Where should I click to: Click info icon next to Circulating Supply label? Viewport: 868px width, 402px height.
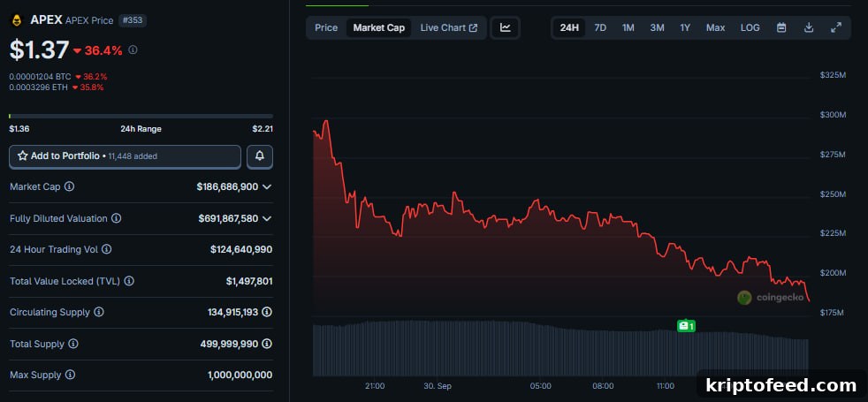tap(98, 312)
